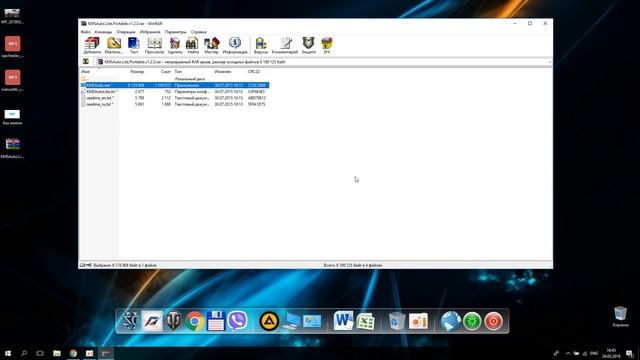Open the Параметры menu
This screenshot has width=640, height=360.
[x=176, y=32]
